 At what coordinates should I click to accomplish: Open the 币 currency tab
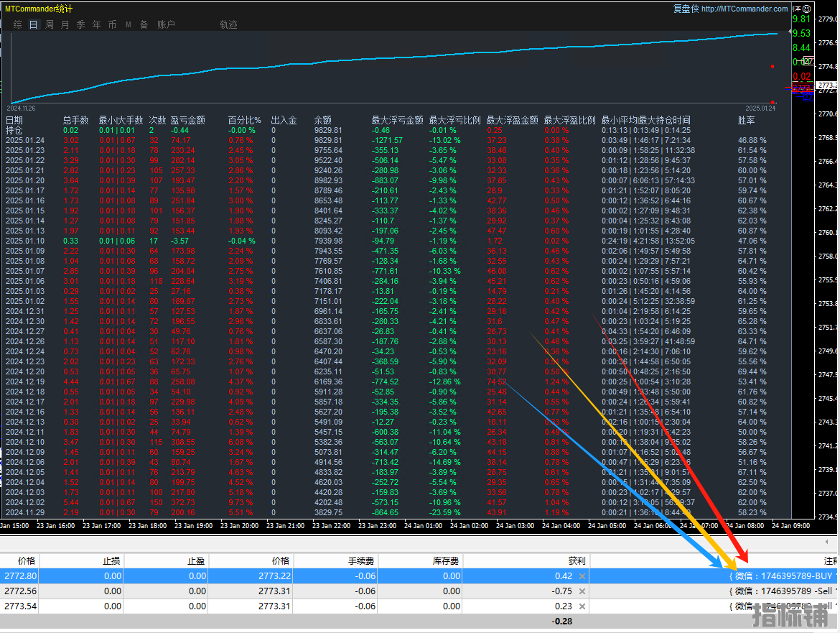point(112,24)
